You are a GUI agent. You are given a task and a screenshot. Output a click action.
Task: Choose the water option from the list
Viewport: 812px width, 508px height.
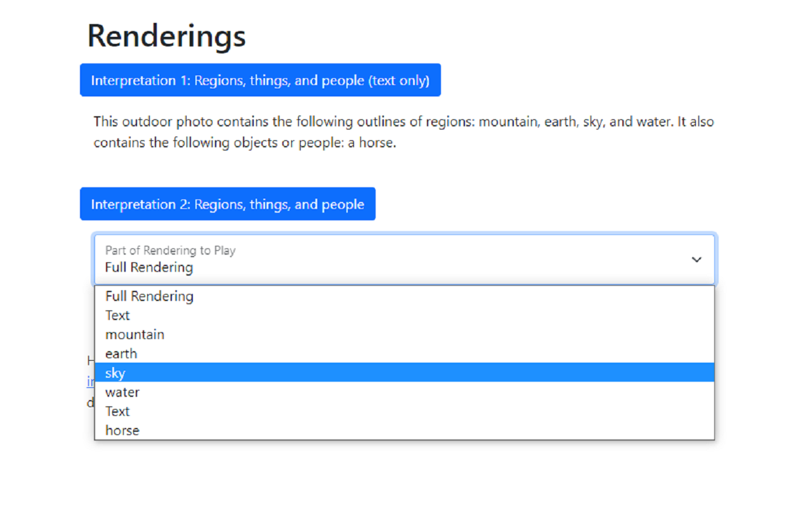click(x=122, y=392)
